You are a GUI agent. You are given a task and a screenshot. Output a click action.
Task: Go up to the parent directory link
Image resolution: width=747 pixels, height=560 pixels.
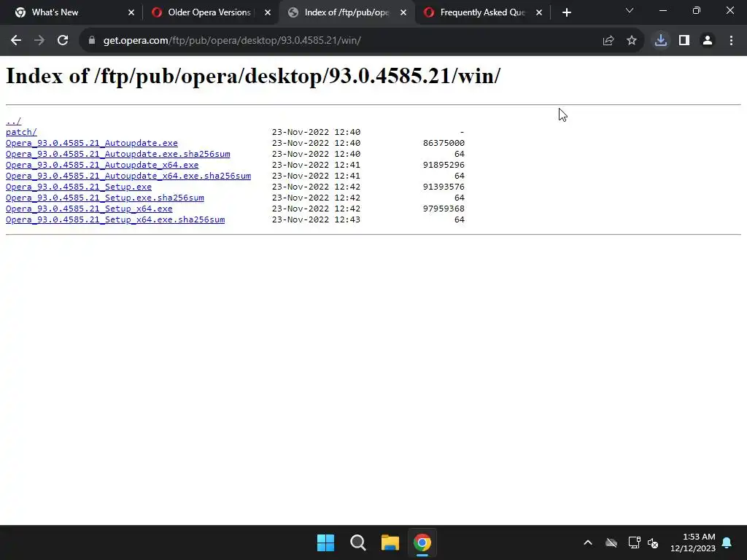click(x=13, y=121)
